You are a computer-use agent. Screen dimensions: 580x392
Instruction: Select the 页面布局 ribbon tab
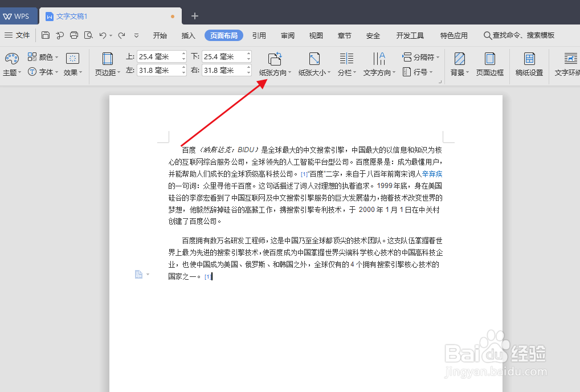[224, 35]
